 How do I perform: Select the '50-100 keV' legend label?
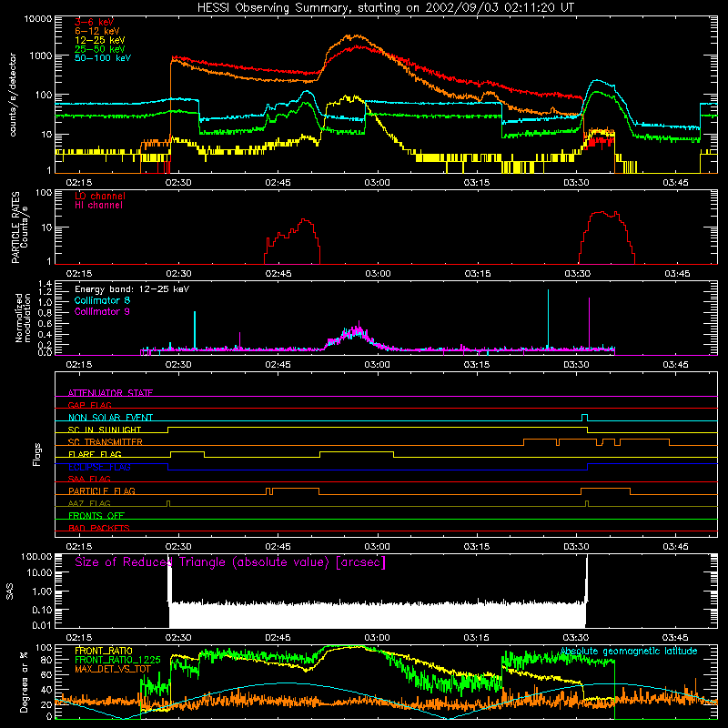point(103,58)
